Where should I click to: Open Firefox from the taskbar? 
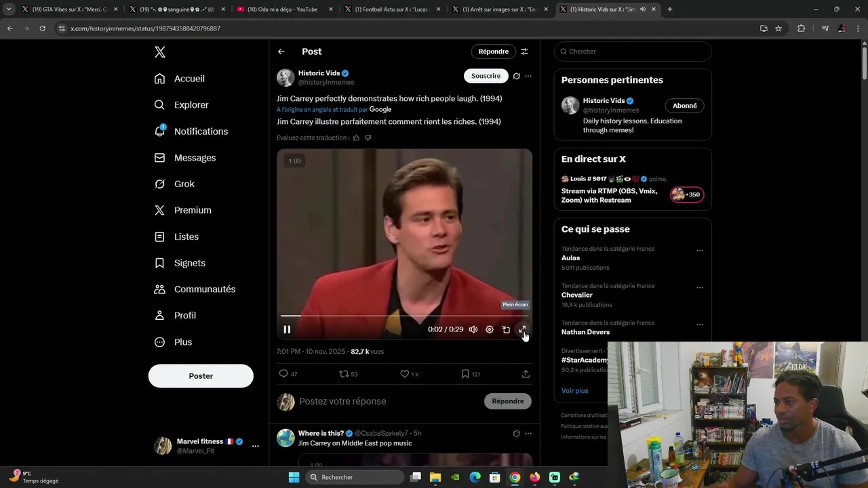(x=534, y=477)
